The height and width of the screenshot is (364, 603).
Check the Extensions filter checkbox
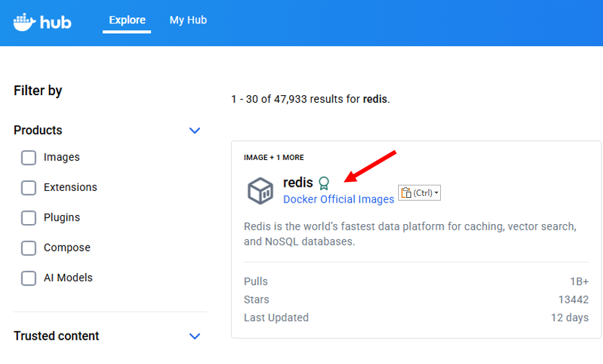point(28,188)
